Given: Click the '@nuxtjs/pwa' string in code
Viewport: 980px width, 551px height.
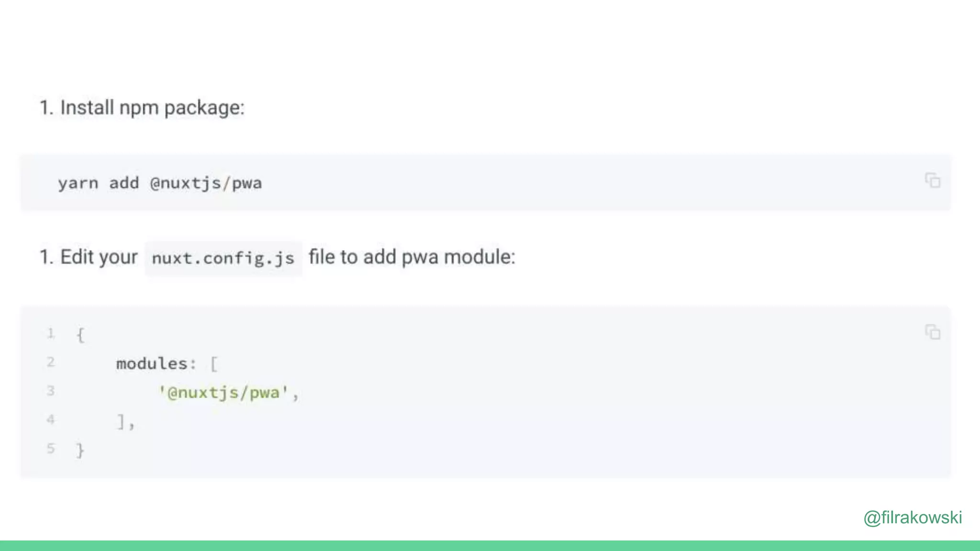Looking at the screenshot, I should click(x=223, y=393).
